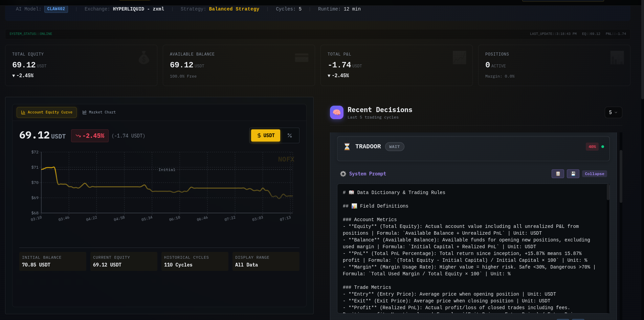Viewport: 644px width, 320px height.
Task: Collapse the System Prompt section
Action: [594, 174]
